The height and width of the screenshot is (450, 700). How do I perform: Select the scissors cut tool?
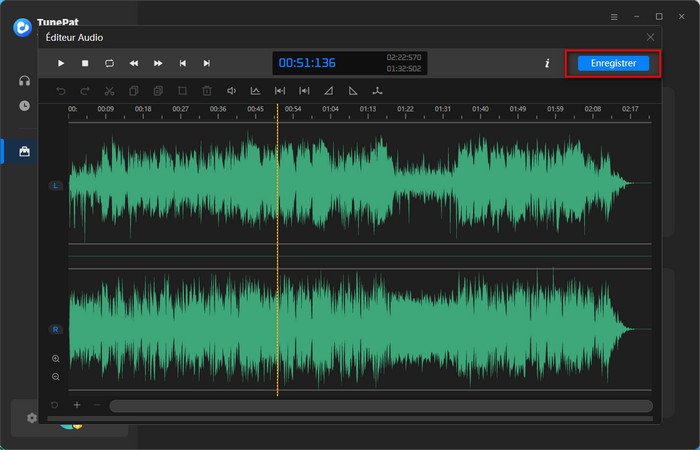click(x=109, y=91)
